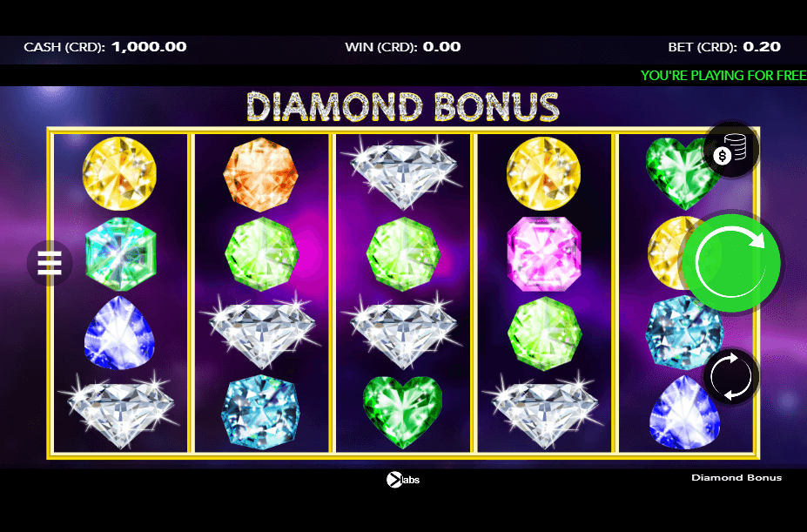Image resolution: width=807 pixels, height=532 pixels.
Task: Click the white diamond atop reel three
Action: click(x=403, y=172)
